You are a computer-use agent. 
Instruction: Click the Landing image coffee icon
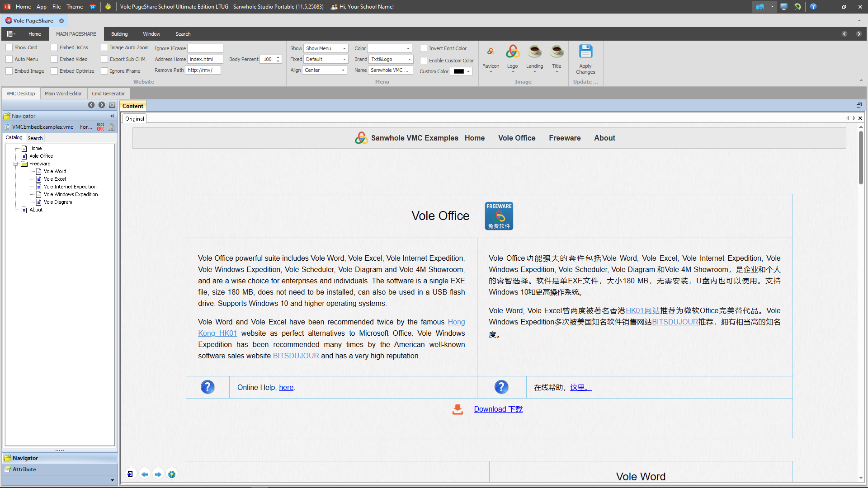(x=534, y=52)
